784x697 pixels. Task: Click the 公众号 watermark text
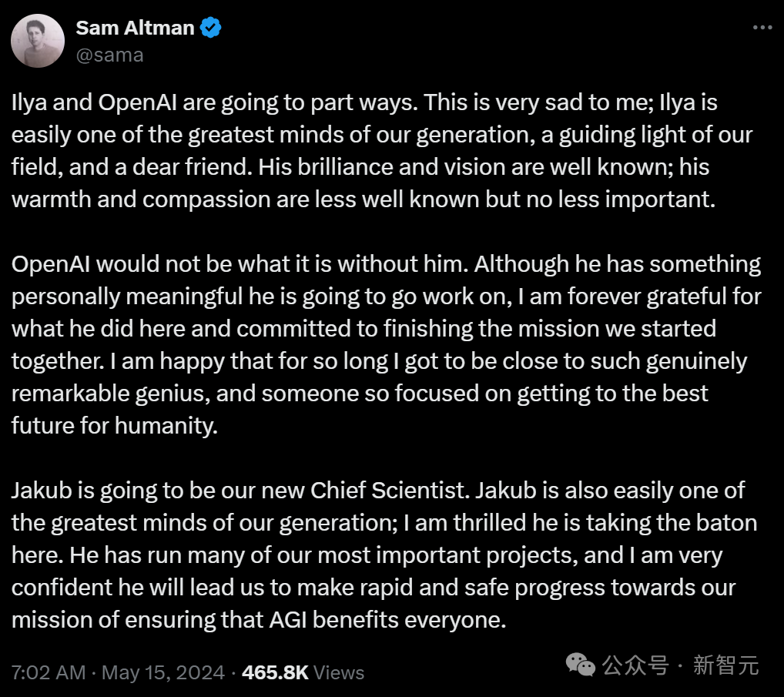coord(635,665)
